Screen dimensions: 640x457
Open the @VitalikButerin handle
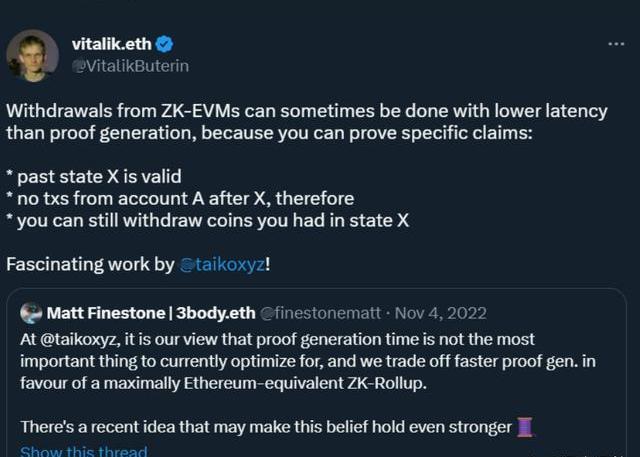pyautogui.click(x=130, y=65)
